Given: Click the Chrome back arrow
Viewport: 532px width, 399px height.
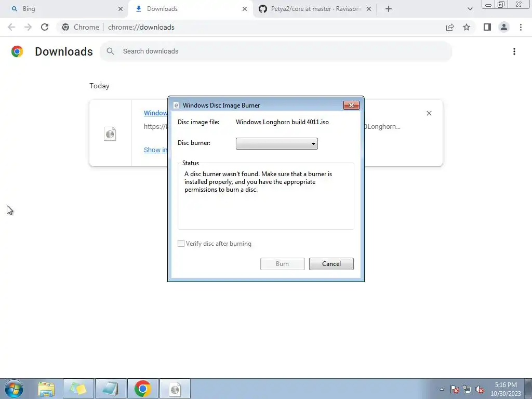Looking at the screenshot, I should 11,27.
